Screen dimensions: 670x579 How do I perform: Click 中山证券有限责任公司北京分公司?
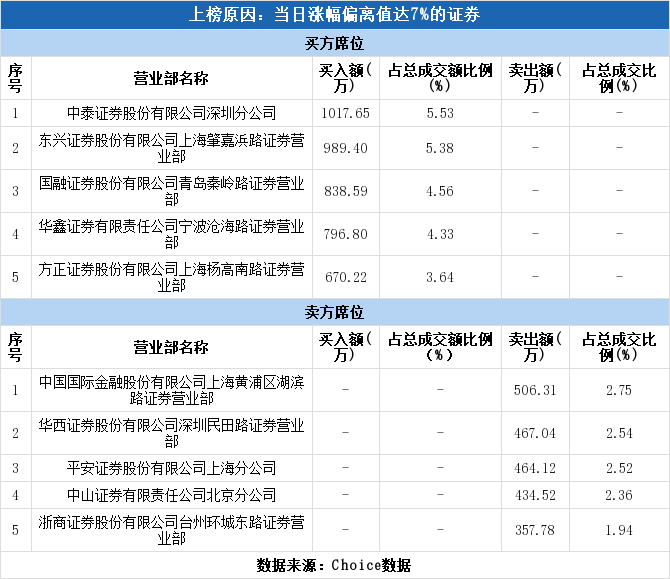172,495
